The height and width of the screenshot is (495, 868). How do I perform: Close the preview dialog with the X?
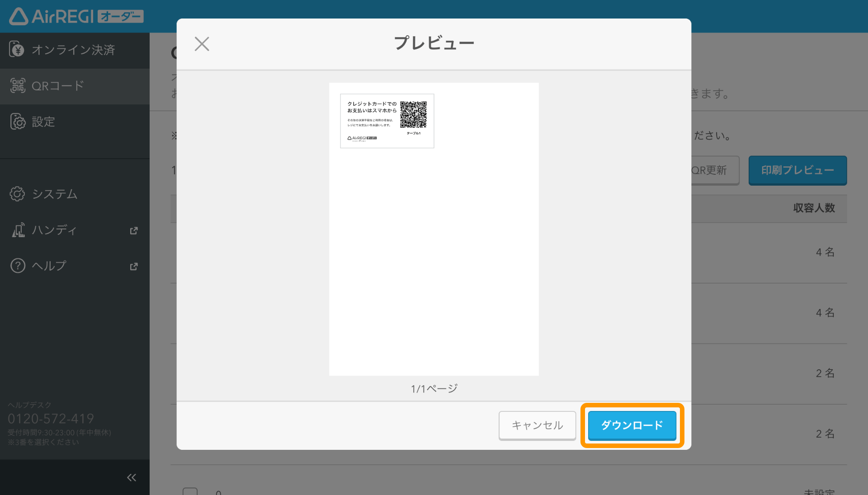click(202, 44)
